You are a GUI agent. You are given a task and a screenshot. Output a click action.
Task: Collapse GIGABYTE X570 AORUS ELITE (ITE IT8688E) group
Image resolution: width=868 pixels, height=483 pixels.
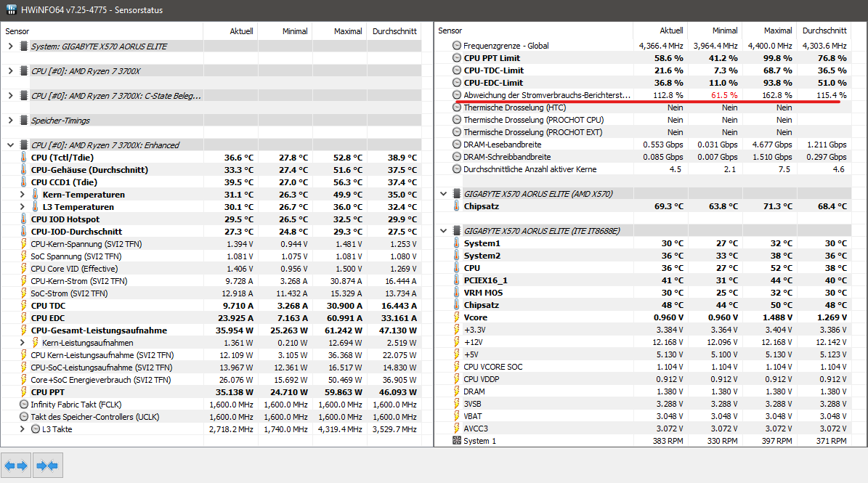tap(443, 231)
